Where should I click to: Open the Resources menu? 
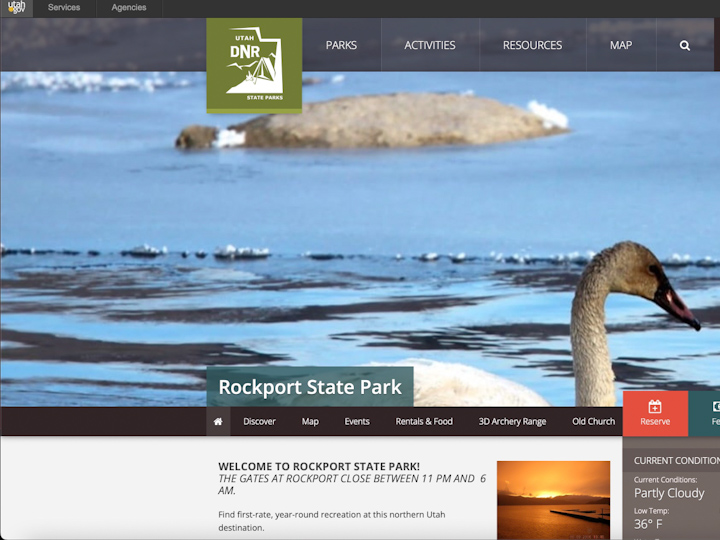click(532, 45)
